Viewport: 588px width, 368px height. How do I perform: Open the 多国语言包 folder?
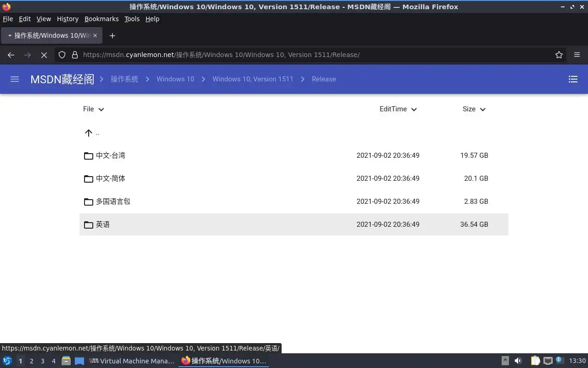(x=294, y=201)
